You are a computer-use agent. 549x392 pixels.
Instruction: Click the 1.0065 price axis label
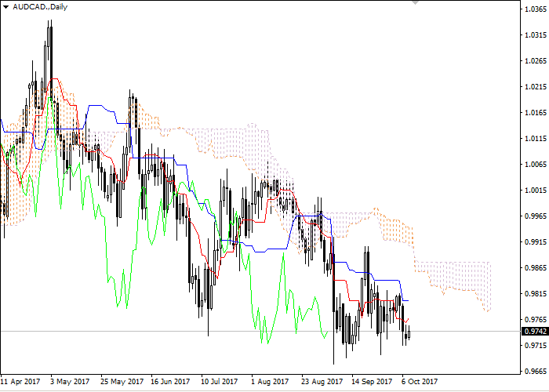click(x=536, y=165)
